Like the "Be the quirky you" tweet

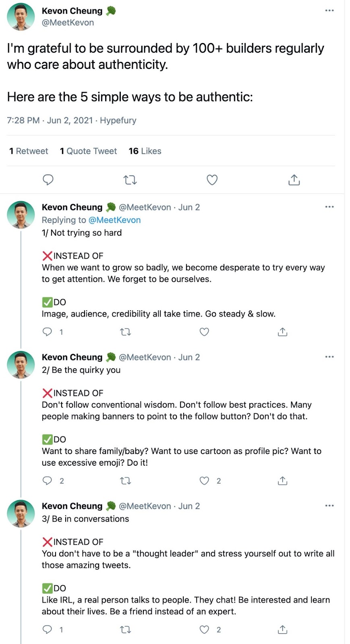coord(205,481)
